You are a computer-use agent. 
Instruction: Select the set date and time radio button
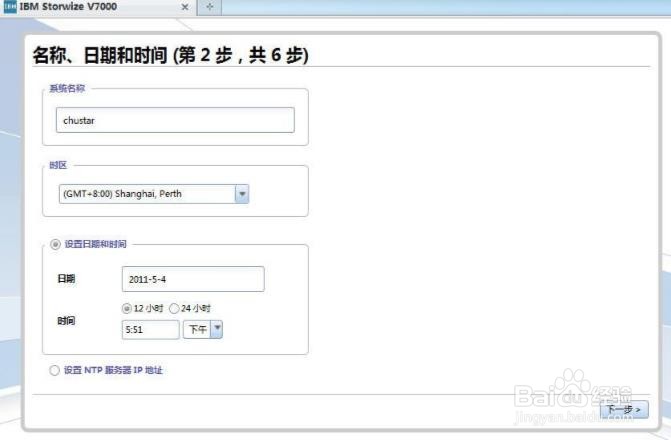point(55,244)
